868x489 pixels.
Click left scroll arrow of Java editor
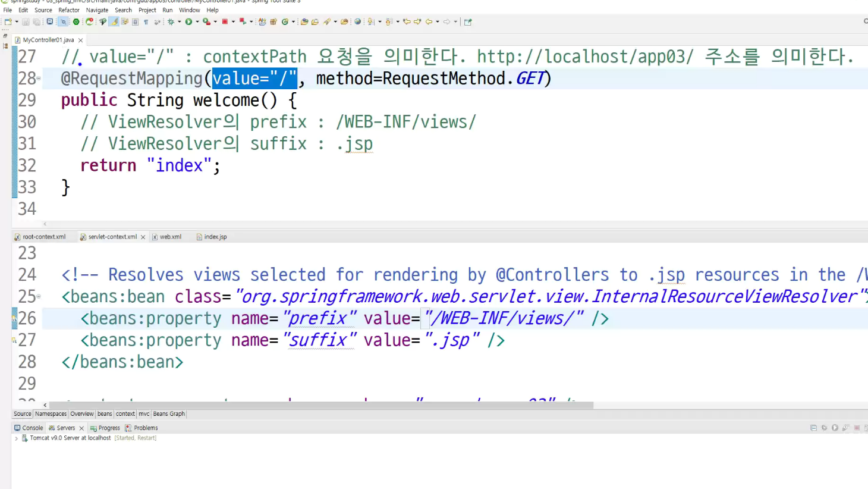point(45,224)
